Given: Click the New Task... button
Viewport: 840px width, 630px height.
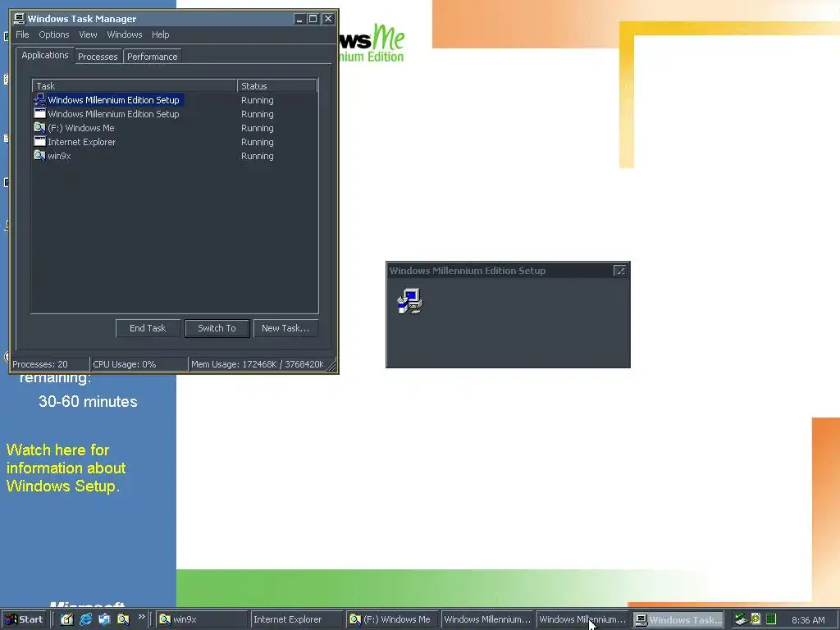Looking at the screenshot, I should pyautogui.click(x=285, y=328).
